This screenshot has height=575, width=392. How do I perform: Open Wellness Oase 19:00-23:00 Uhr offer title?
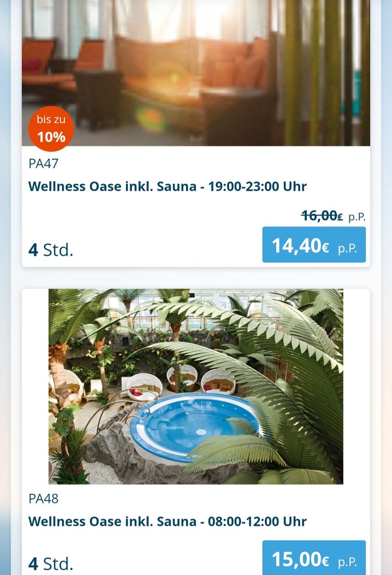point(168,186)
